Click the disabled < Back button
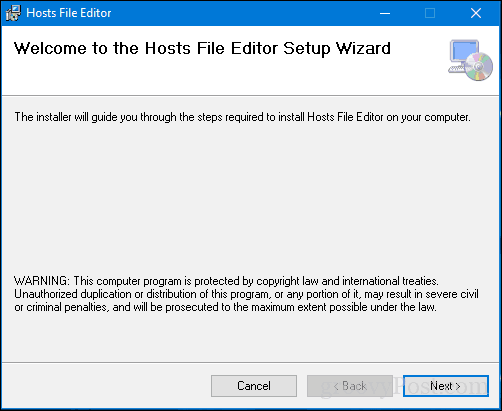The width and height of the screenshot is (502, 411). 350,386
